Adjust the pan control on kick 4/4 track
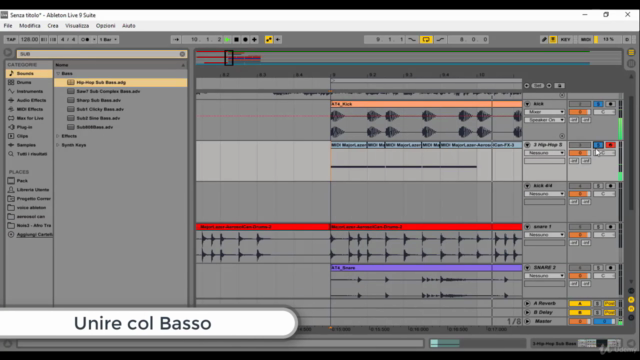 pos(604,194)
